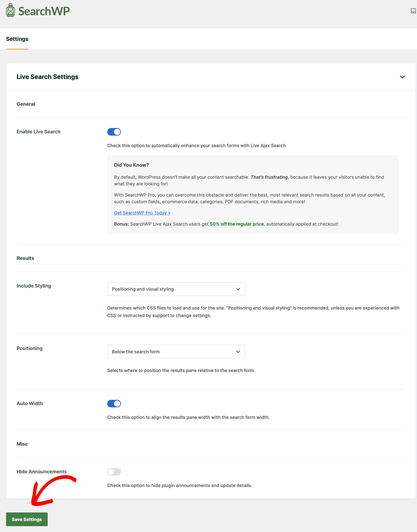Click the 'Selects where to position the results pane' description
417x532 pixels.
point(181,371)
